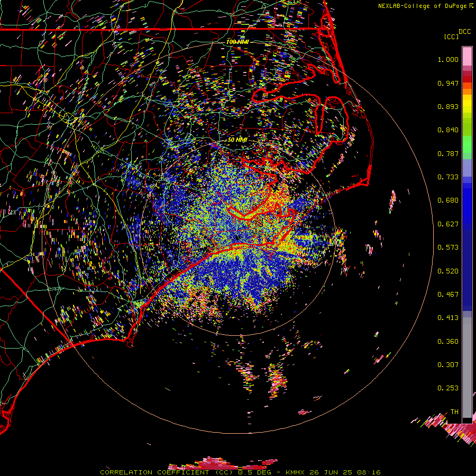Viewport: 476px width, 476px height.
Task: Select the 0.840 legend value
Action: pyautogui.click(x=448, y=130)
